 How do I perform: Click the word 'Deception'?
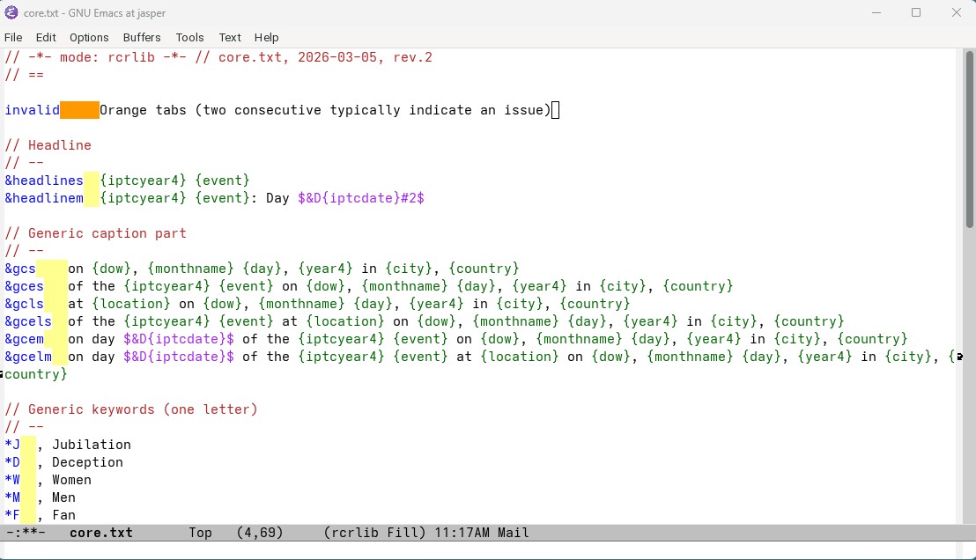click(x=88, y=462)
